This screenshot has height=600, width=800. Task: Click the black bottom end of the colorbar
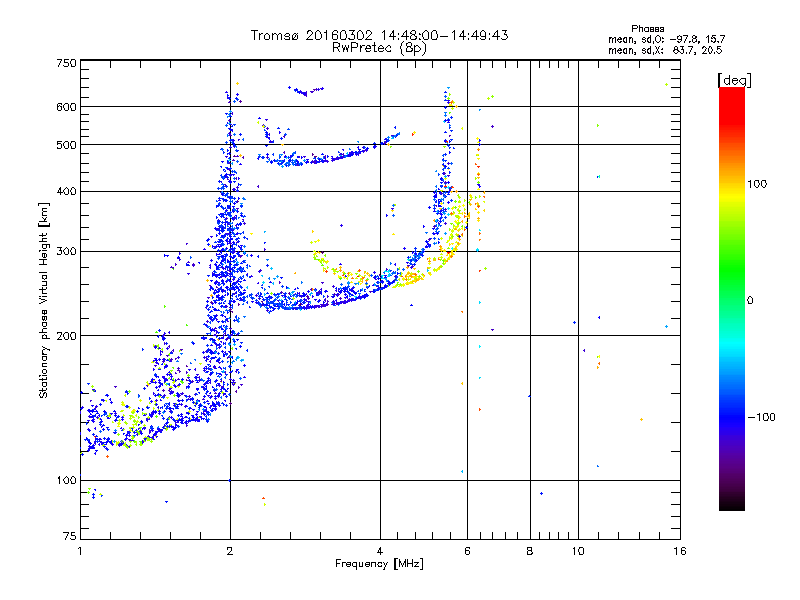(732, 503)
